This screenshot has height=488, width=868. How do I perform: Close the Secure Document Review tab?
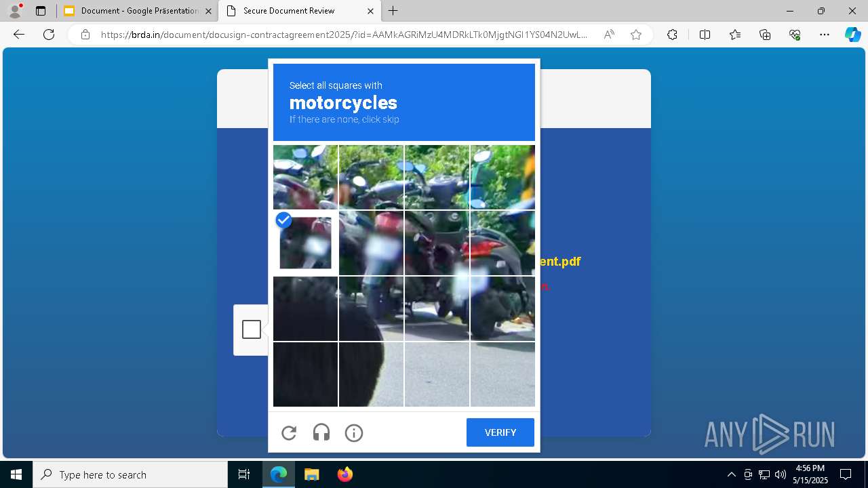pyautogui.click(x=370, y=11)
